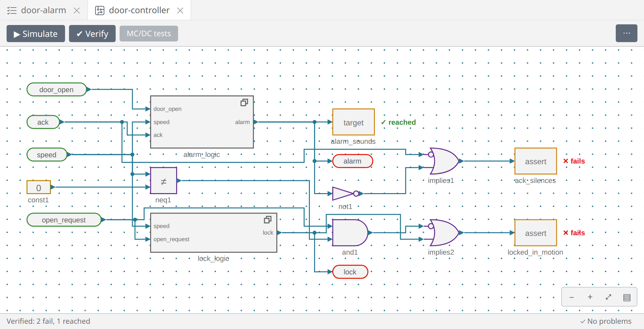Switch to the door-controller tab
This screenshot has width=644, height=329.
click(139, 10)
